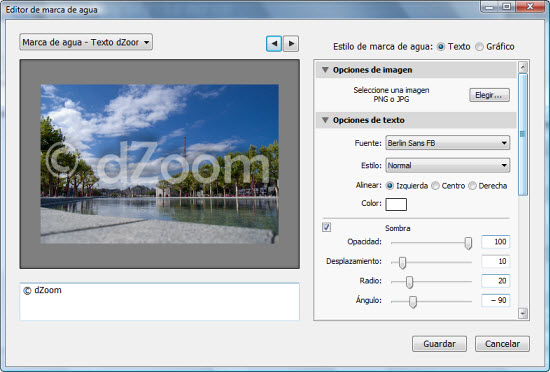Screen dimensions: 550x372
Task: Disable the Sombra checkbox
Action: pyautogui.click(x=326, y=227)
